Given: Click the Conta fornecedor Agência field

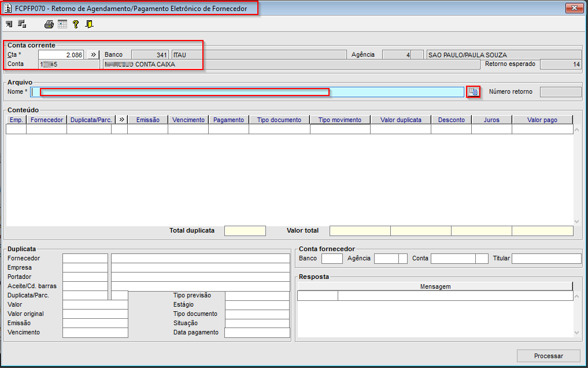Looking at the screenshot, I should 386,259.
